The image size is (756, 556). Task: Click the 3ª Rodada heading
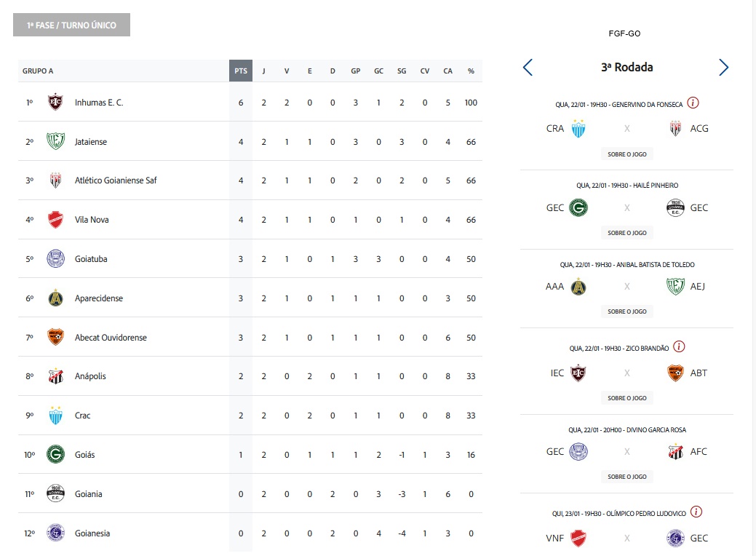(x=626, y=68)
